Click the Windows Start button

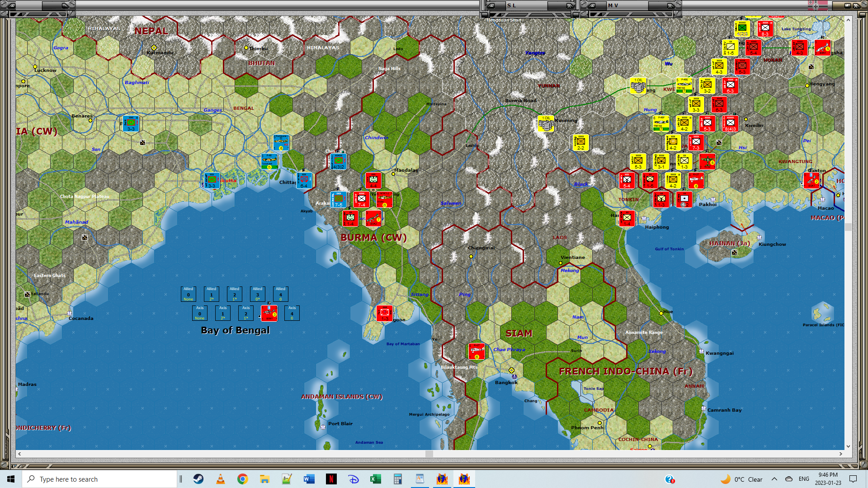click(11, 479)
